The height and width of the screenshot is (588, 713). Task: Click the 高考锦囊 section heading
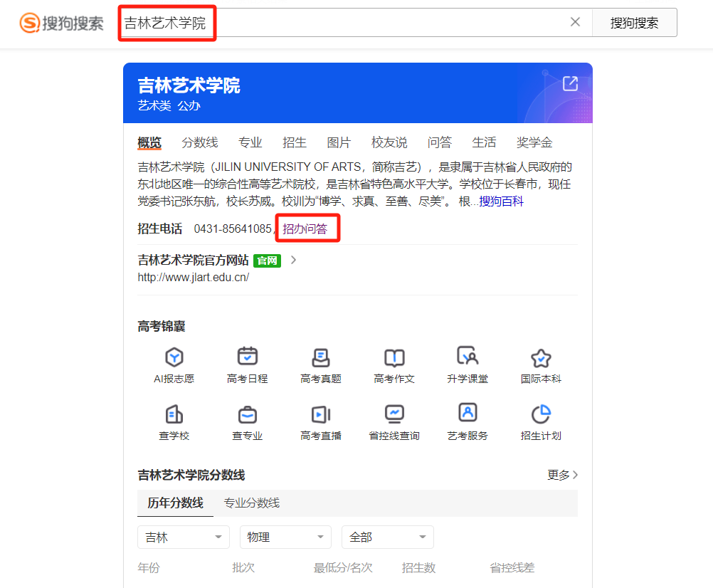pyautogui.click(x=162, y=326)
